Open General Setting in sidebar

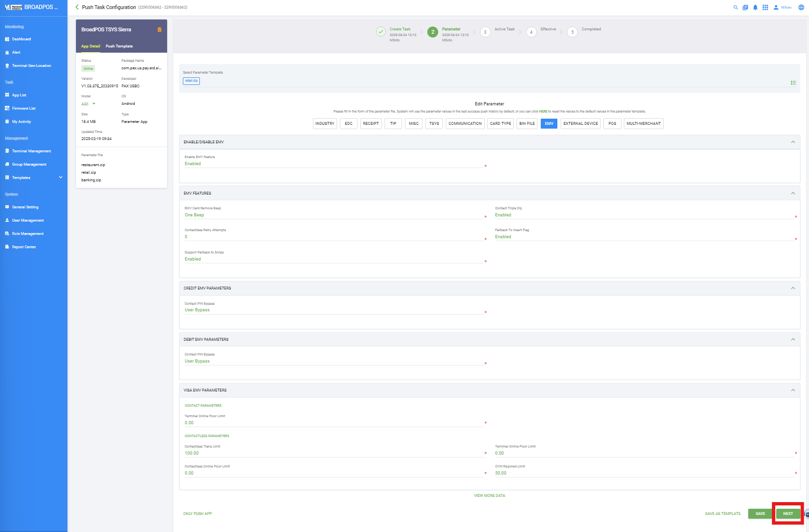click(25, 207)
